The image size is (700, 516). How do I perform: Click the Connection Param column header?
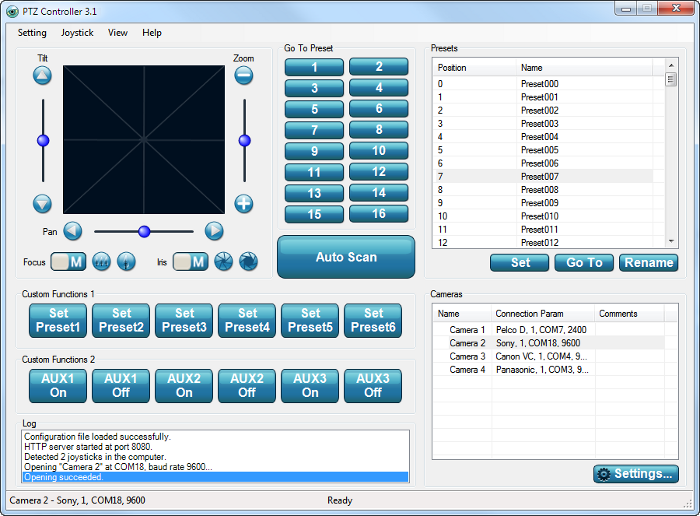point(543,314)
